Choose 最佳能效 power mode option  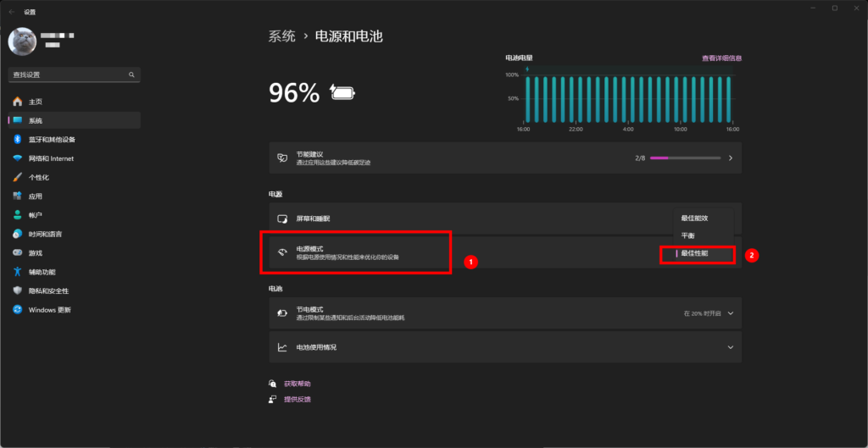[694, 218]
